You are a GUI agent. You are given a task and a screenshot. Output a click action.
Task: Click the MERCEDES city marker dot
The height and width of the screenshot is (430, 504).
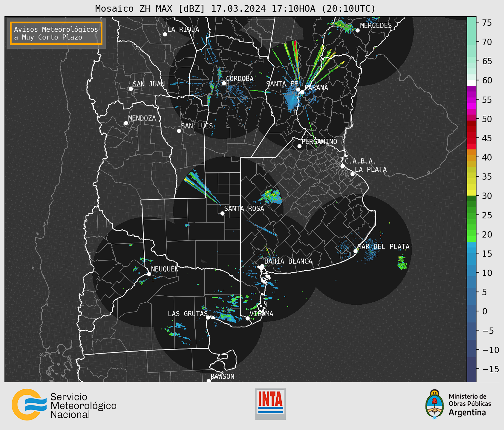(358, 31)
